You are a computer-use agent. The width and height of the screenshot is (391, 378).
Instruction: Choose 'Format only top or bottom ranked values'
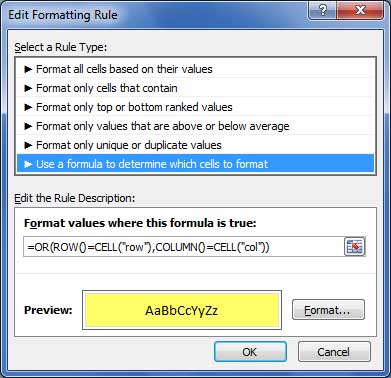[195, 107]
